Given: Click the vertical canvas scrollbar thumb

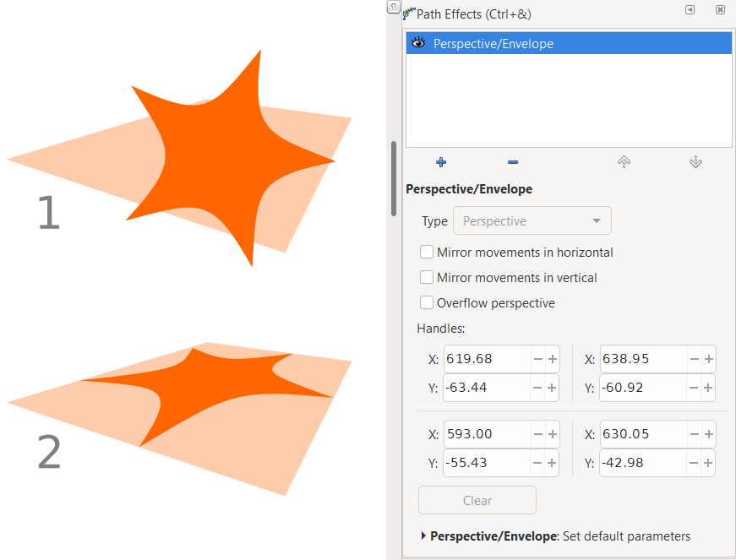Looking at the screenshot, I should pos(394,178).
